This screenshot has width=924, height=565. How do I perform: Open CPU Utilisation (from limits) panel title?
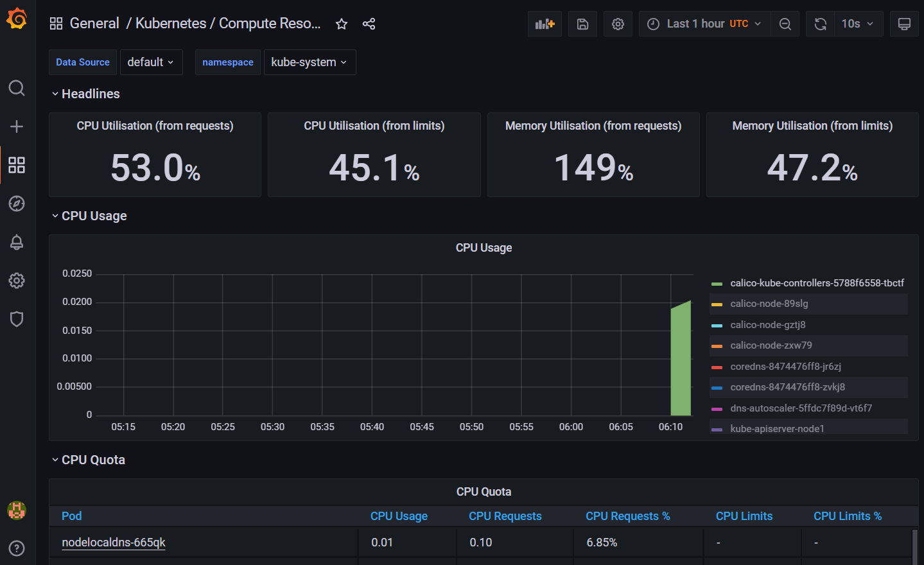(x=374, y=126)
